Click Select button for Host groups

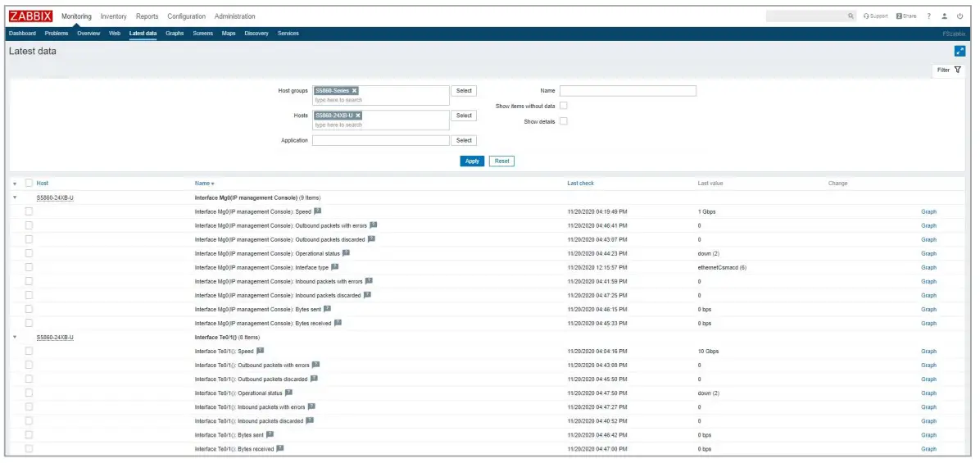pos(464,91)
